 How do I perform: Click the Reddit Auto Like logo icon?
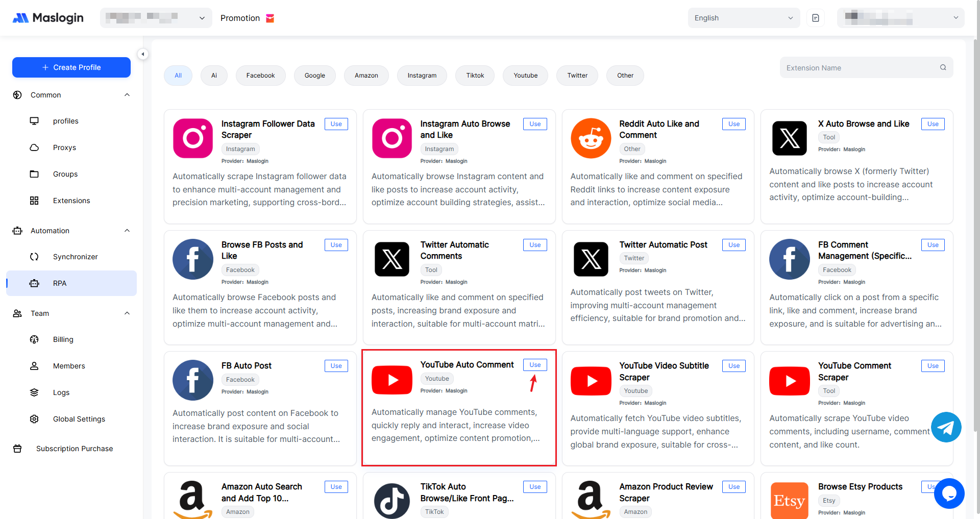click(591, 138)
